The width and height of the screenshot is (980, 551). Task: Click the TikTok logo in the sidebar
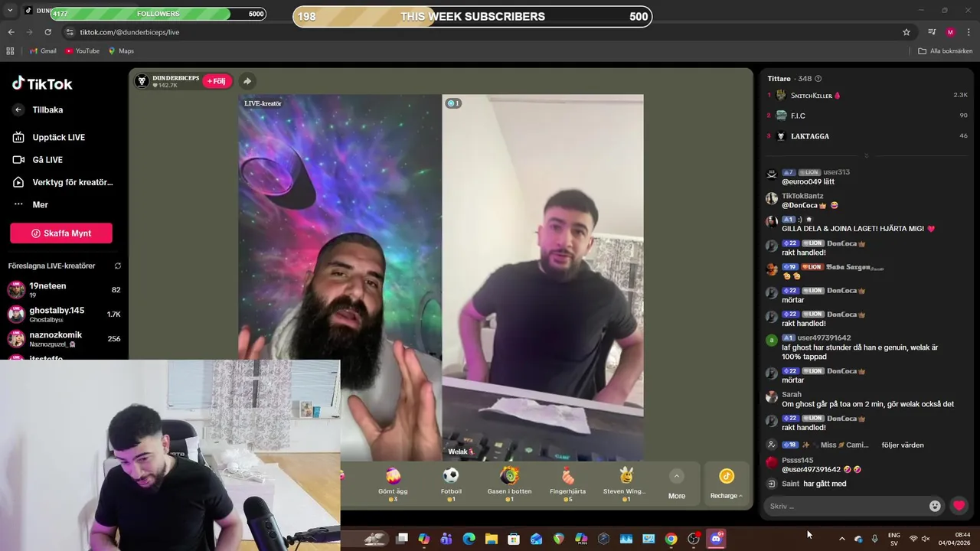(x=42, y=83)
